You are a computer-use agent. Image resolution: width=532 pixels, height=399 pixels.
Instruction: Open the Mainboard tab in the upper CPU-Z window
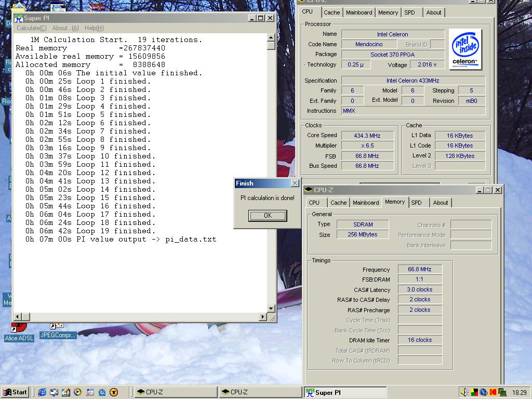coord(359,12)
